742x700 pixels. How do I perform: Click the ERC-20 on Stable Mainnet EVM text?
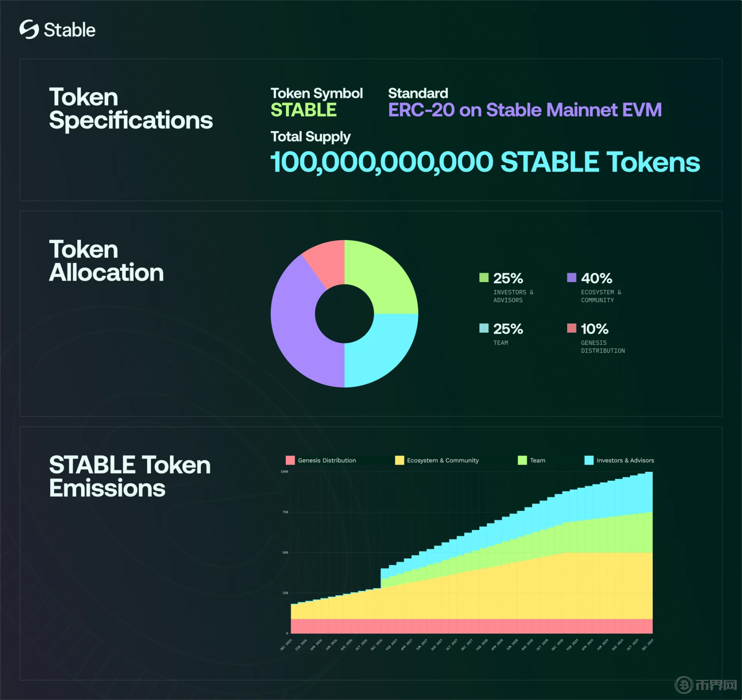[525, 110]
